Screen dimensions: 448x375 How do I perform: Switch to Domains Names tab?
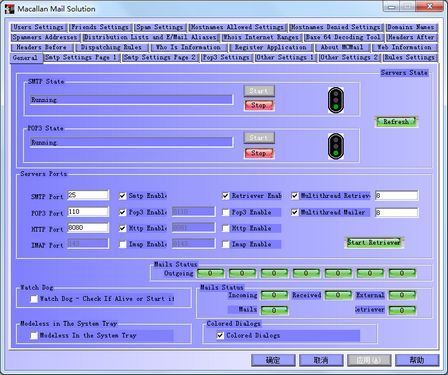[411, 27]
